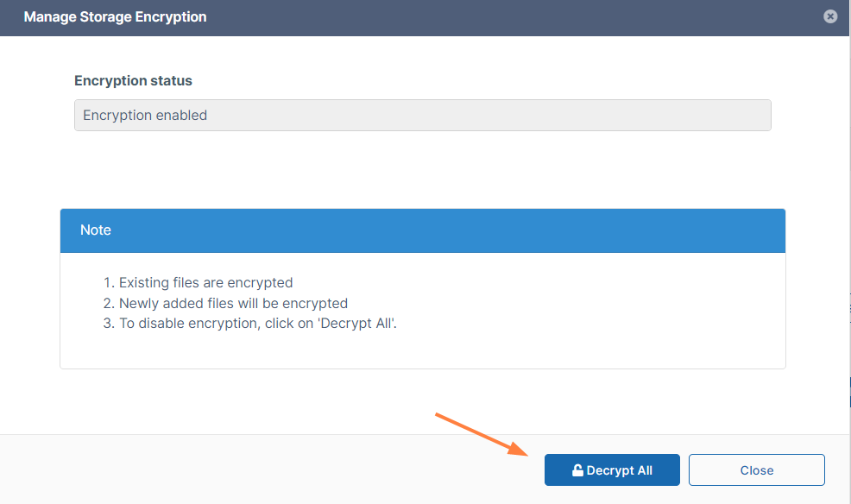Select the Encryption status label
This screenshot has height=504, width=851.
click(133, 80)
